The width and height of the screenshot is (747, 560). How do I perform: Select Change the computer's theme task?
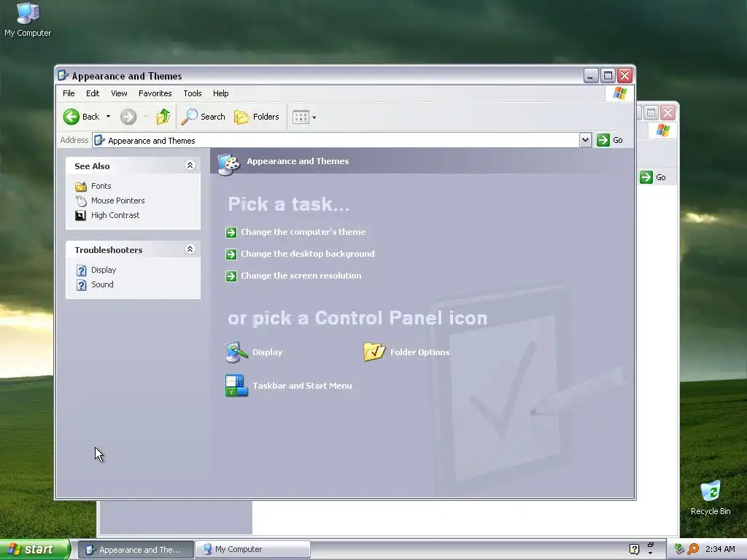click(303, 232)
